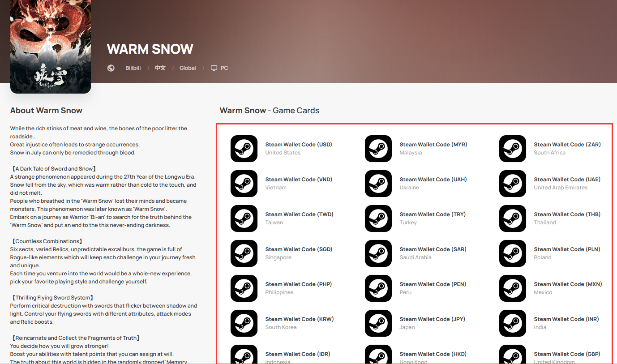The width and height of the screenshot is (617, 364).
Task: Select Steam Wallet Code (JPY)
Action: click(432, 319)
